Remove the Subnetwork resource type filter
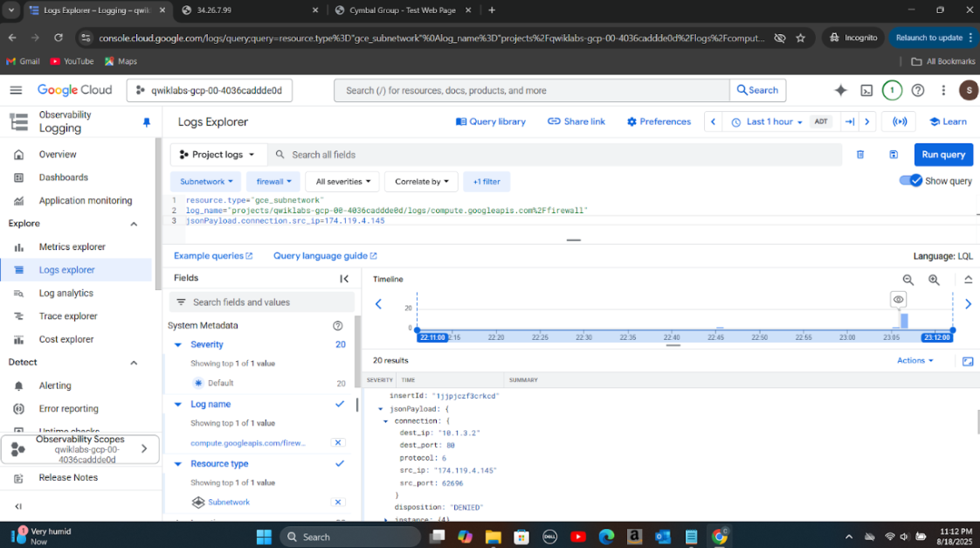The width and height of the screenshot is (980, 548). 338,502
